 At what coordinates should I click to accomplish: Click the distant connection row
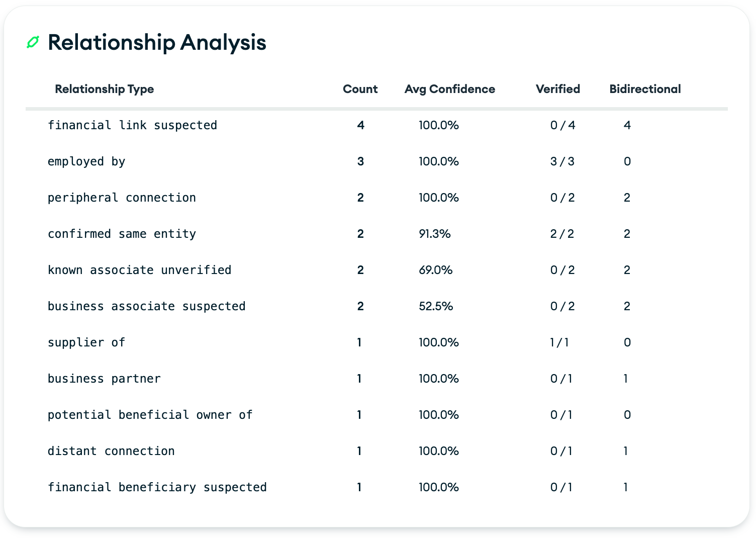tap(111, 451)
